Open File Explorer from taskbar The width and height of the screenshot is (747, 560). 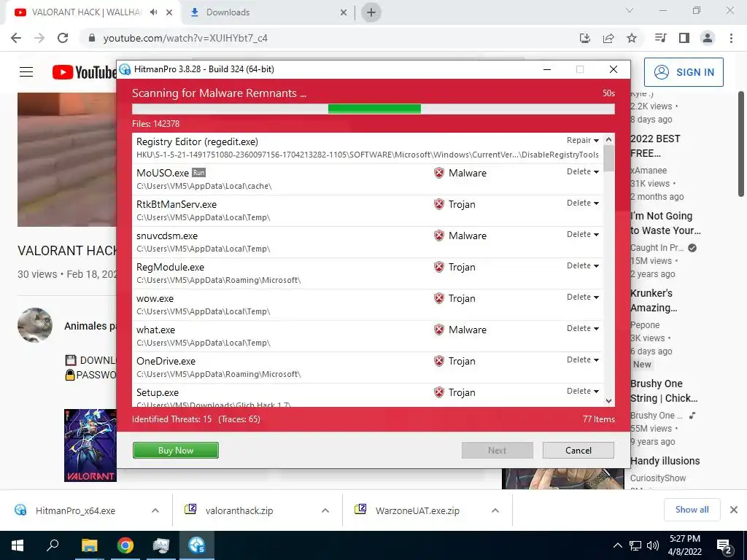point(89,545)
